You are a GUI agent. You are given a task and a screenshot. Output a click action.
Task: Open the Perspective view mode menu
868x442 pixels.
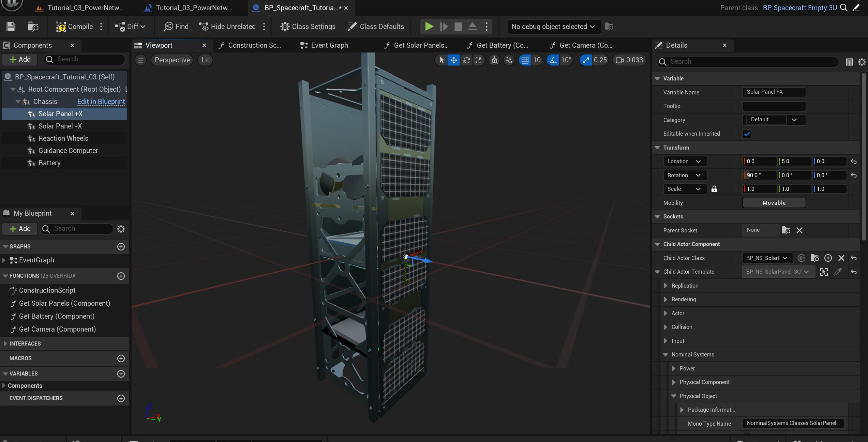pos(172,60)
